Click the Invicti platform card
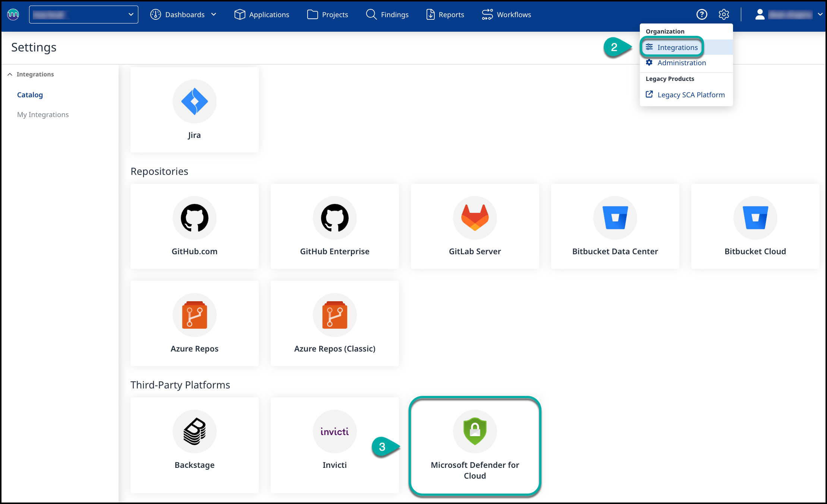Screen dimensions: 827x504 coord(334,445)
